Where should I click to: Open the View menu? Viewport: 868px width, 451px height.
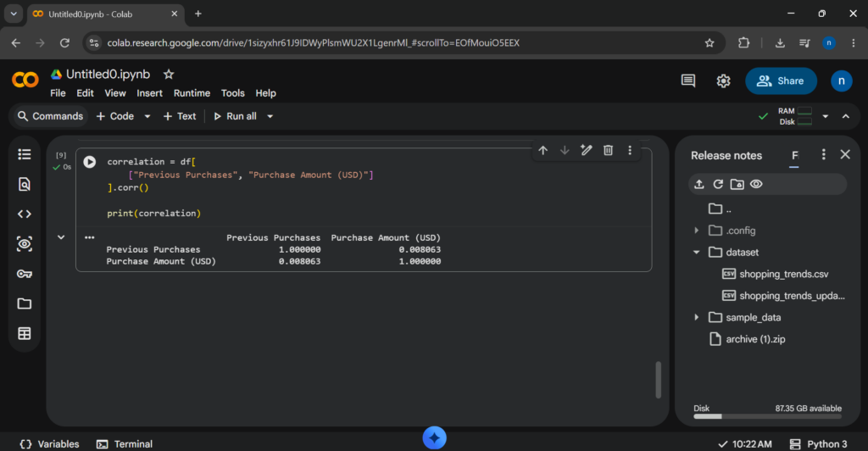pos(115,93)
